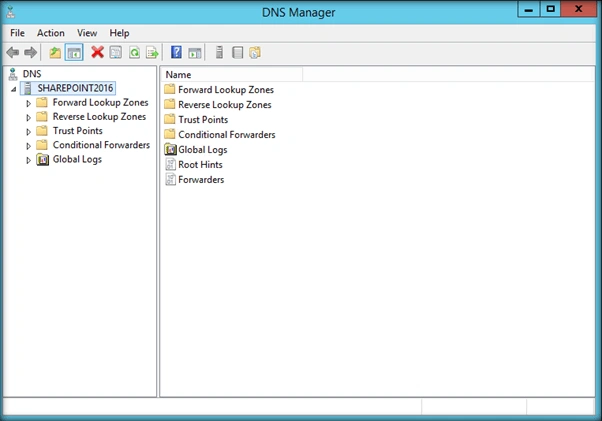Click the last toolbar icon with folder
602x421 pixels.
point(255,52)
